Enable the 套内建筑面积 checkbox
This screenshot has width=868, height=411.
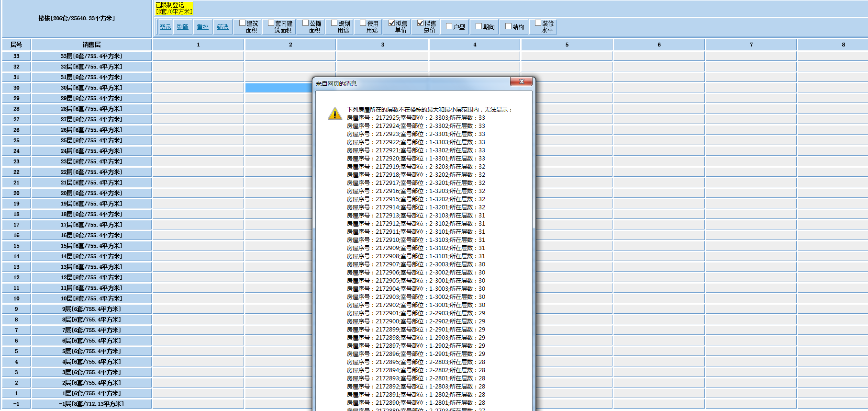coord(271,23)
